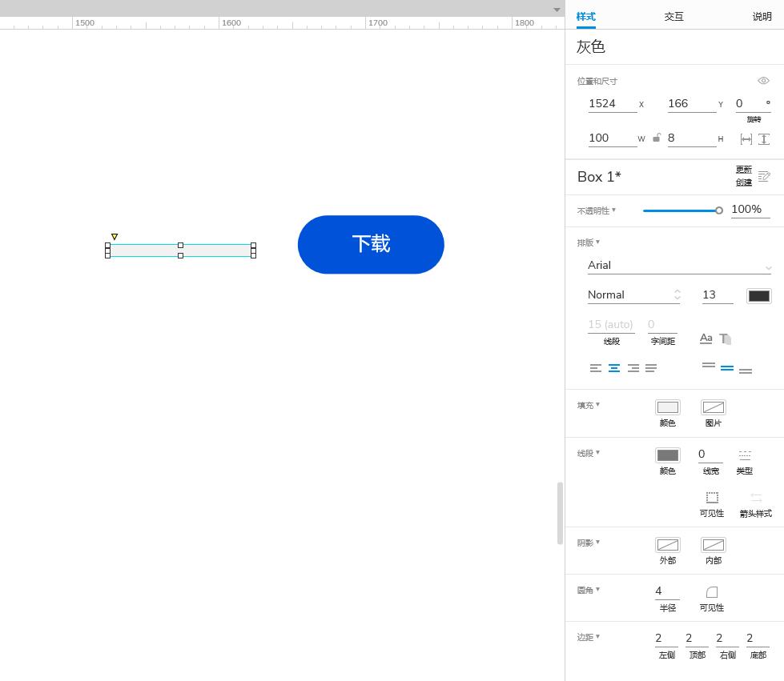Collapse the 线段 section
Screen dimensions: 784x681
pyautogui.click(x=589, y=453)
